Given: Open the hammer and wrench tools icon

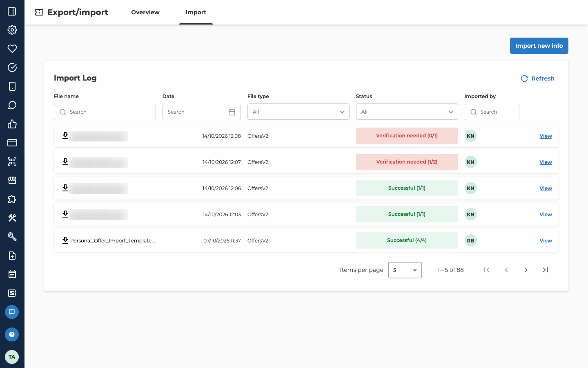Looking at the screenshot, I should tap(12, 218).
